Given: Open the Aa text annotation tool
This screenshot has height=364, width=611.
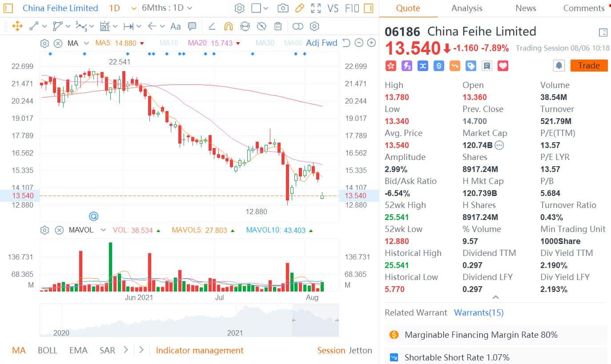Looking at the screenshot, I should point(175,27).
